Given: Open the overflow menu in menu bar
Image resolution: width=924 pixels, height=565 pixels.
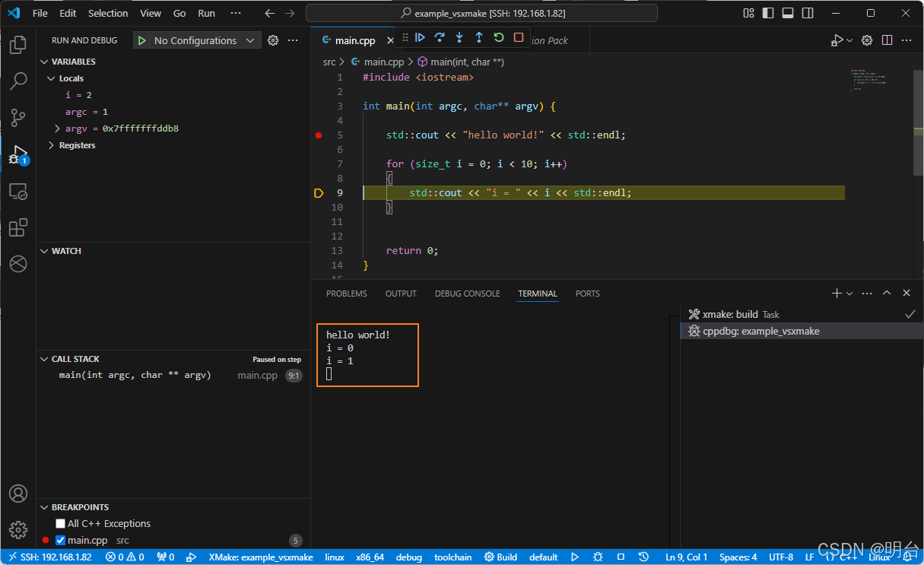Looking at the screenshot, I should tap(235, 13).
